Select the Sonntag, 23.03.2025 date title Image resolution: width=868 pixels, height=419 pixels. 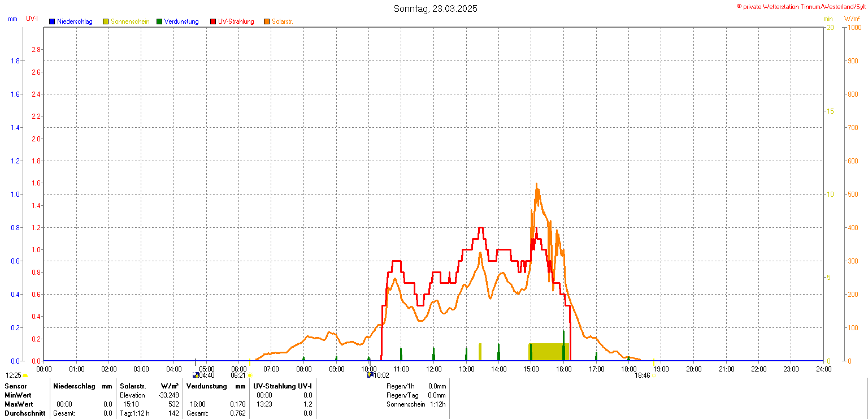pyautogui.click(x=435, y=8)
